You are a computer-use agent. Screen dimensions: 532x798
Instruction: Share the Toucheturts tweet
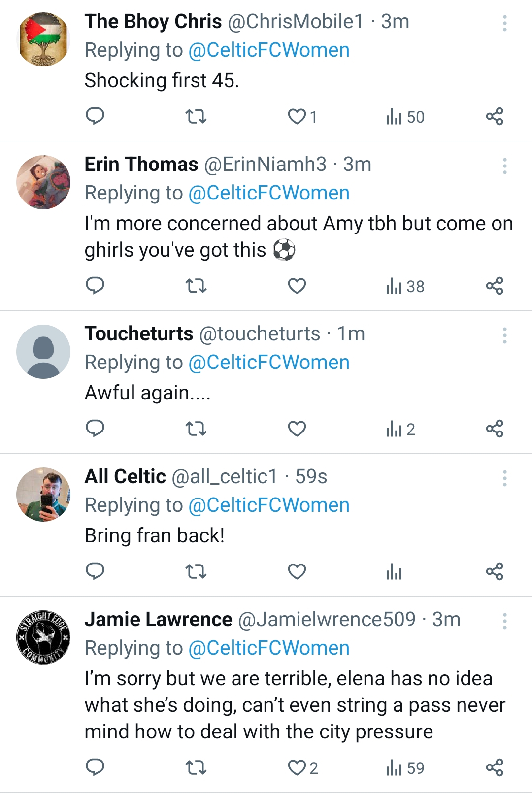495,429
